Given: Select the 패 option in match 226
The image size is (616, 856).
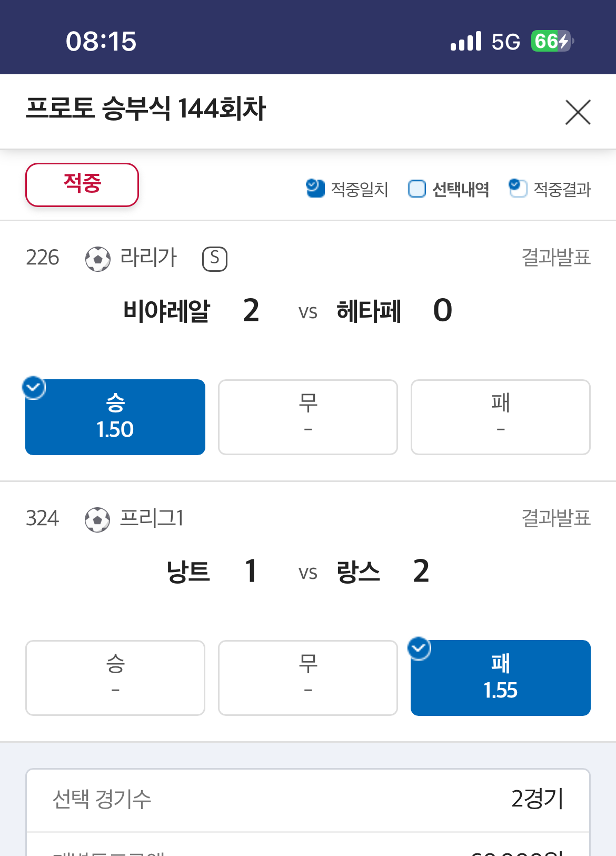Looking at the screenshot, I should [500, 417].
